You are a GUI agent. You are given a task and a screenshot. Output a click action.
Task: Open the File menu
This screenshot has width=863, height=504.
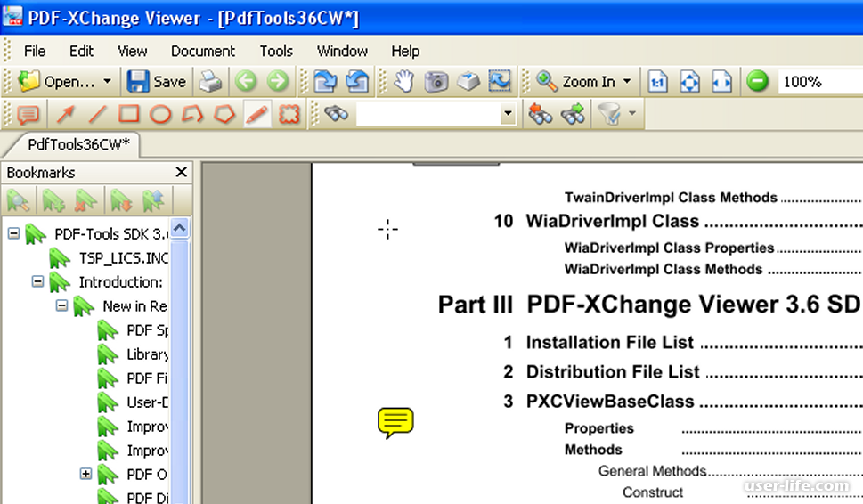35,51
